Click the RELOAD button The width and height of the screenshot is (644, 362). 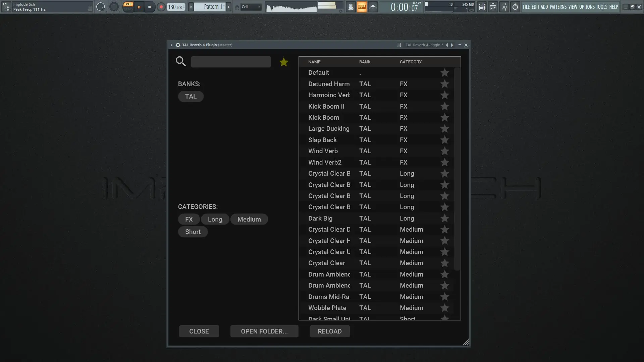pyautogui.click(x=329, y=331)
